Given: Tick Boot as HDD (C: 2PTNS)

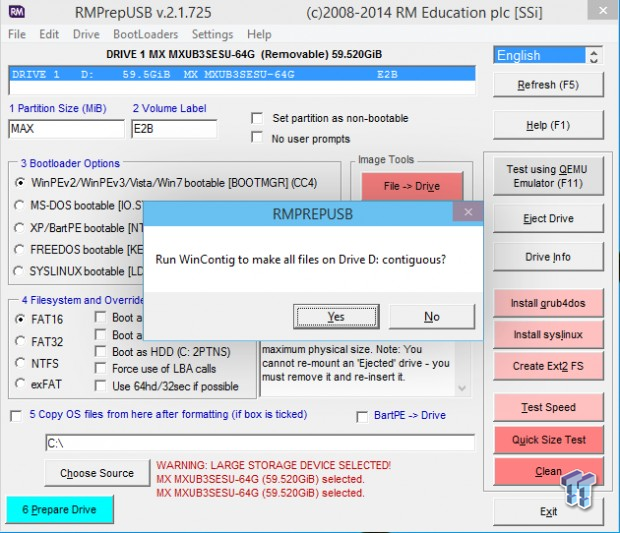Looking at the screenshot, I should (x=100, y=351).
